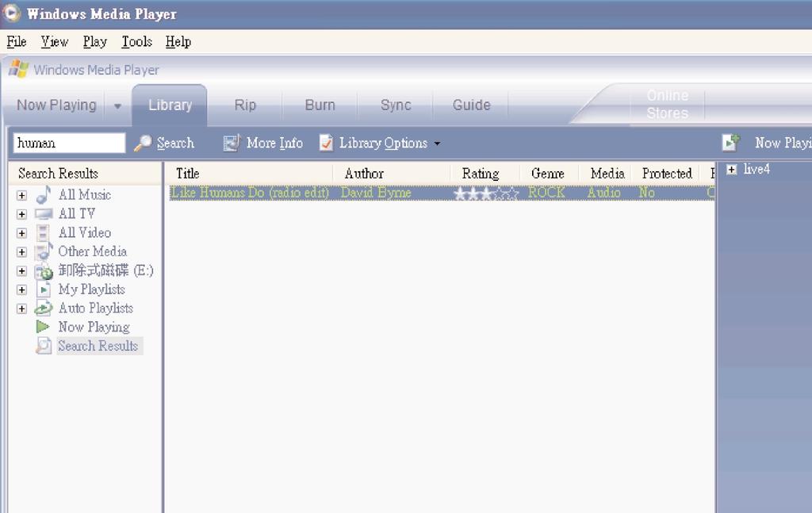812x513 pixels.
Task: Click the Library Options button label
Action: 383,143
